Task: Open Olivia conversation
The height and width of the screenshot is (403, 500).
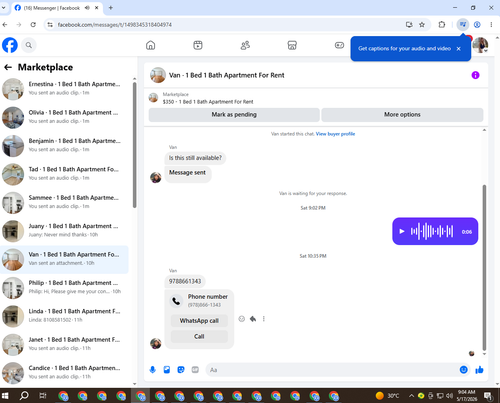Action: point(64,117)
